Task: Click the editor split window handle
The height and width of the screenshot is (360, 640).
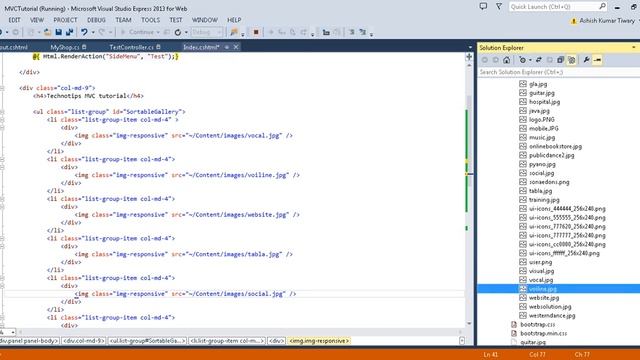Action: (x=469, y=57)
